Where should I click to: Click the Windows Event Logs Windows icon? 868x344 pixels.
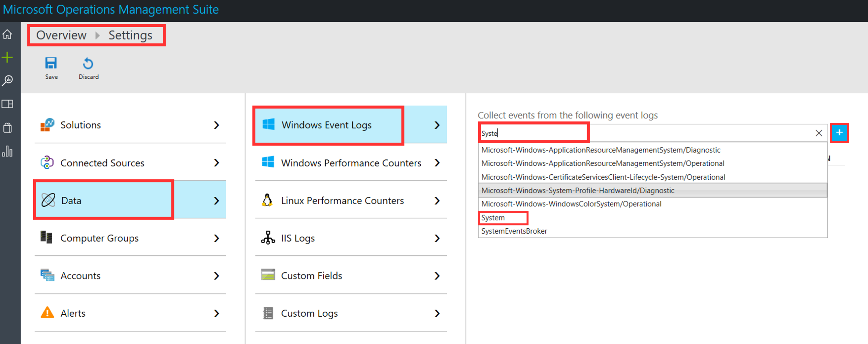click(x=269, y=124)
